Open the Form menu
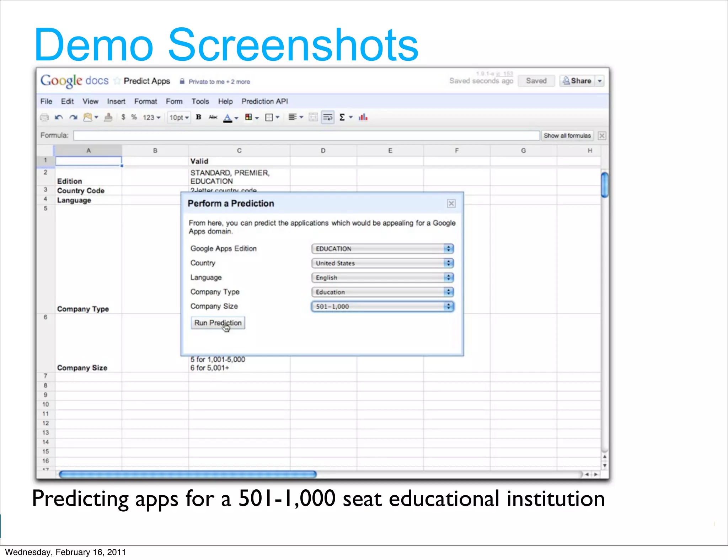 174,101
